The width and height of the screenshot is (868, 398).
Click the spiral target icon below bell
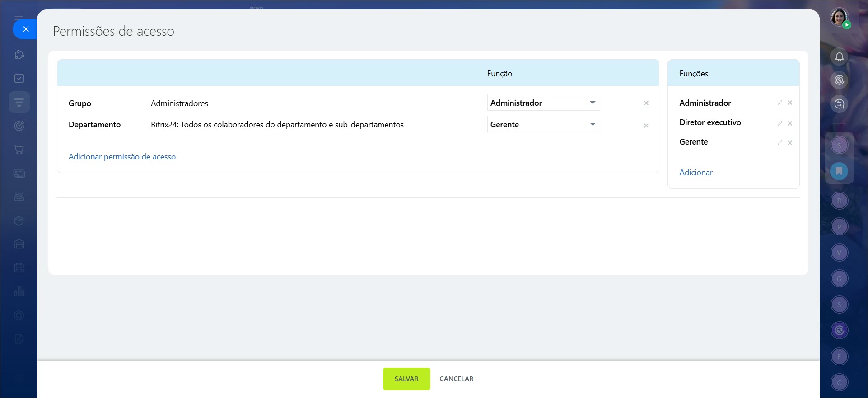click(839, 80)
